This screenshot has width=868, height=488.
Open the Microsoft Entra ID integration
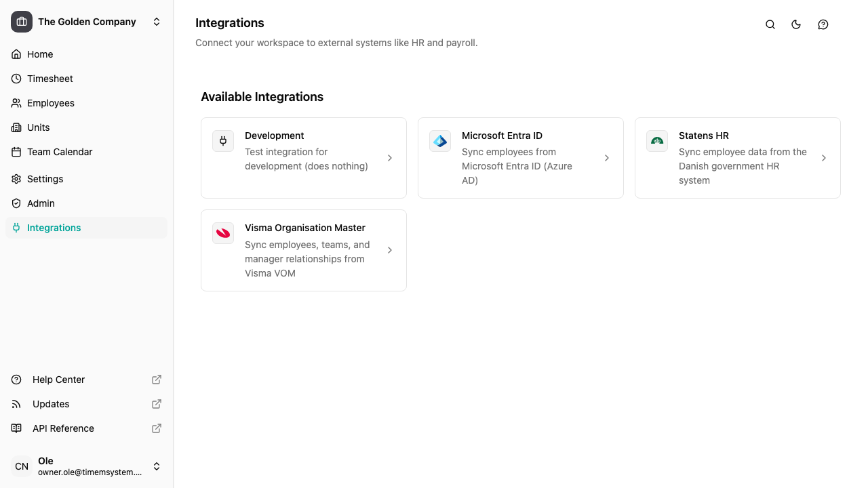520,158
